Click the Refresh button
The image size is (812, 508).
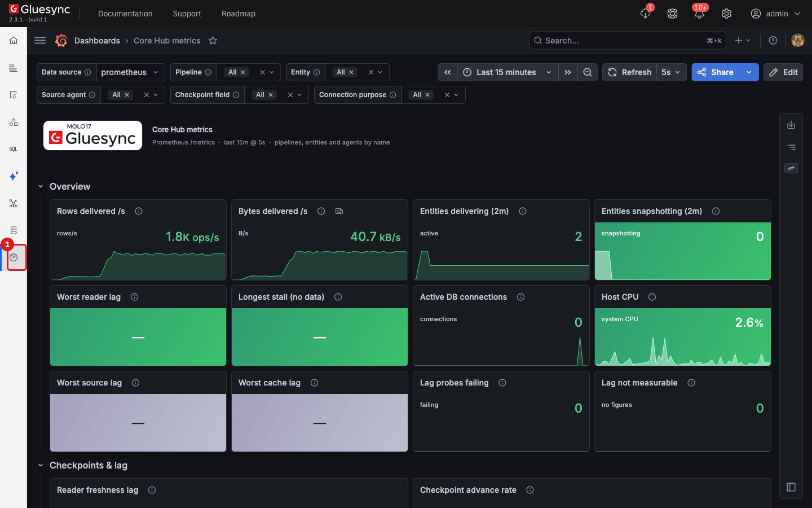629,72
